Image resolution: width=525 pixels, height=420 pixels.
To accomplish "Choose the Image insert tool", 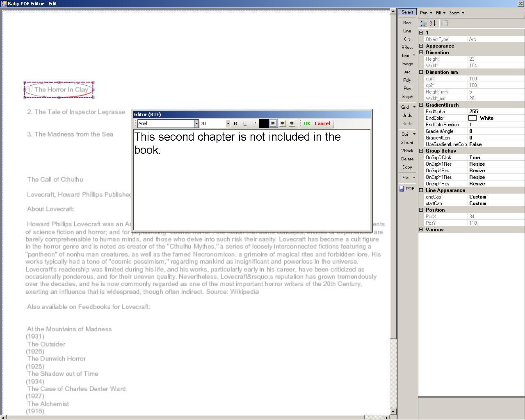I will coord(407,64).
